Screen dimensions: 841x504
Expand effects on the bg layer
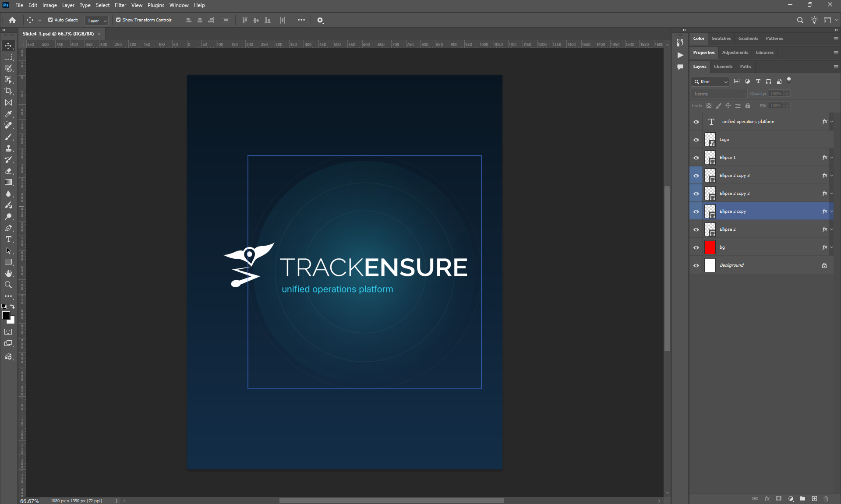[x=832, y=247]
